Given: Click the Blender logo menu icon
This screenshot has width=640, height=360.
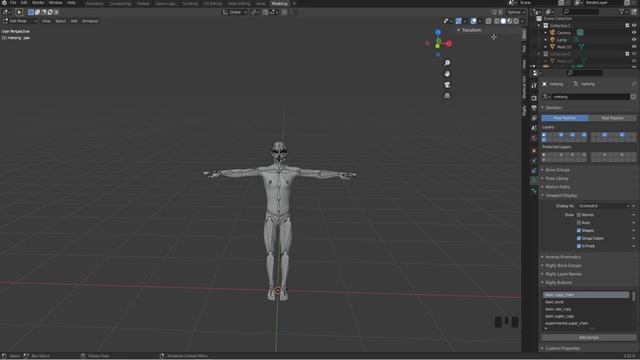Looking at the screenshot, I should click(x=4, y=3).
